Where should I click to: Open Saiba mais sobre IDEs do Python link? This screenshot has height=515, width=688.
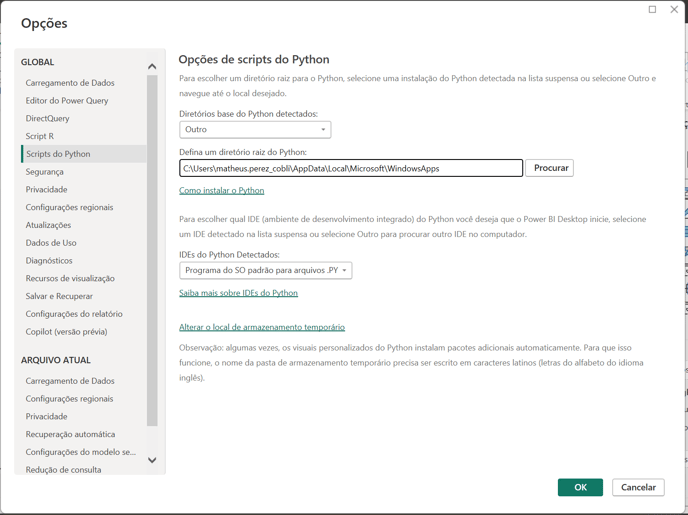coord(238,293)
